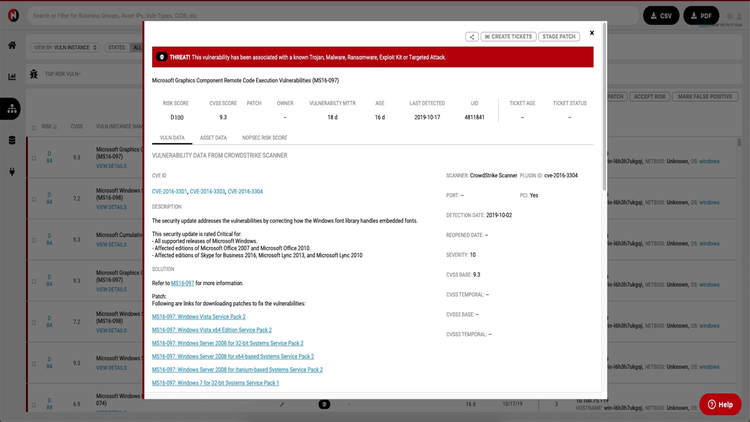Click Accept Risk in the background page
750x422 pixels.
650,97
